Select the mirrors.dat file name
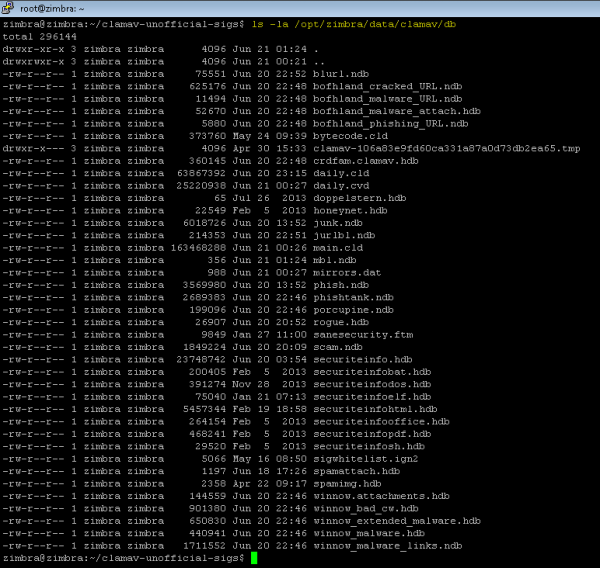The width and height of the screenshot is (600, 568). pyautogui.click(x=347, y=273)
